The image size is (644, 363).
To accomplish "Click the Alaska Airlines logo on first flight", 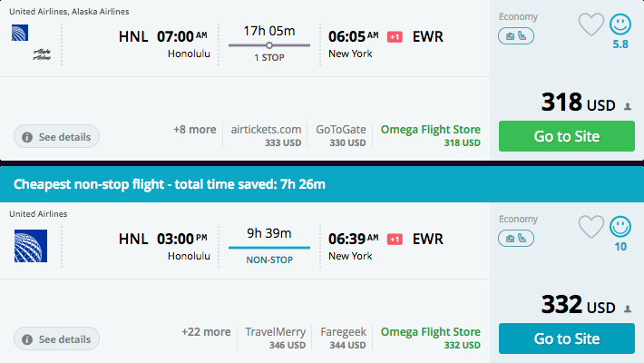I will 42,54.
